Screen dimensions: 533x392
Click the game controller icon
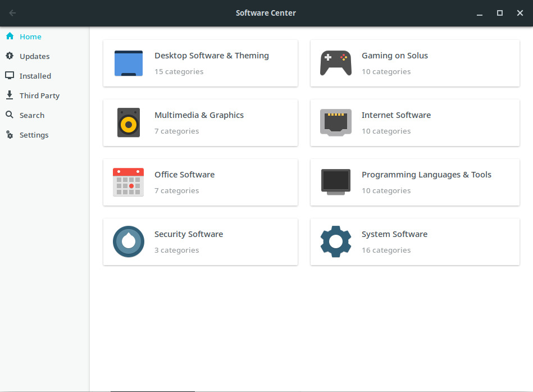click(x=335, y=63)
